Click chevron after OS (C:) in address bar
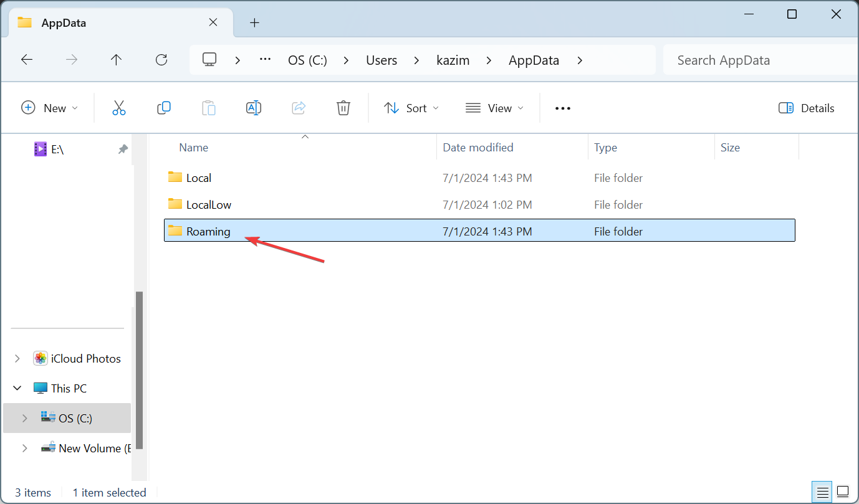Image resolution: width=859 pixels, height=504 pixels. pos(347,60)
